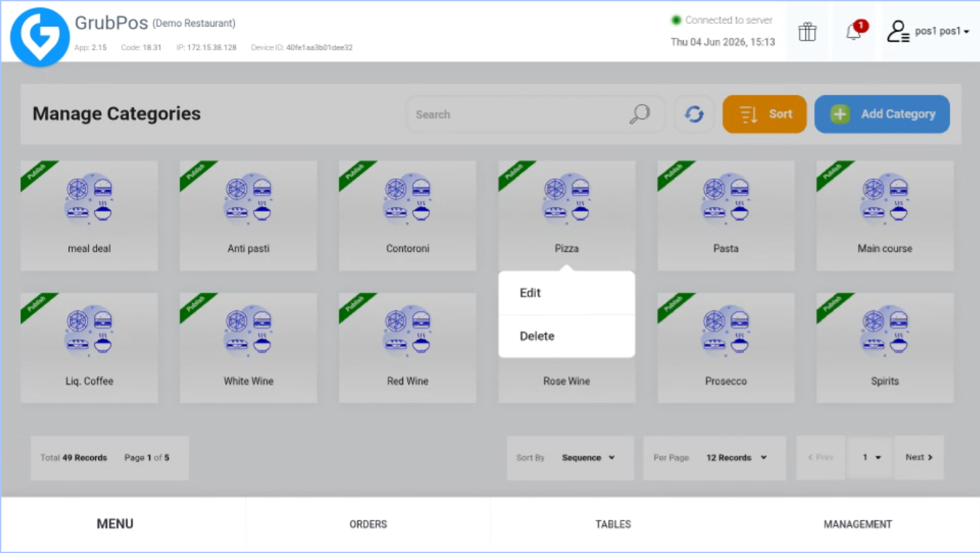Open the meal deal category tile
This screenshot has height=553, width=980.
(x=89, y=216)
